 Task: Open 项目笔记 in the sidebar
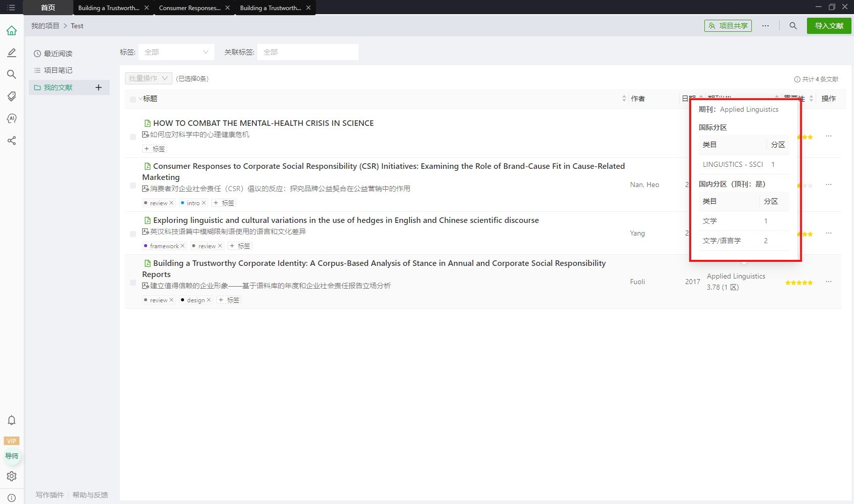point(58,70)
